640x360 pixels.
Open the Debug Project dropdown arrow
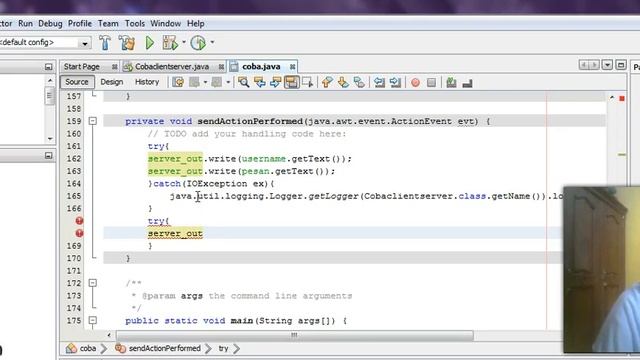pos(184,42)
